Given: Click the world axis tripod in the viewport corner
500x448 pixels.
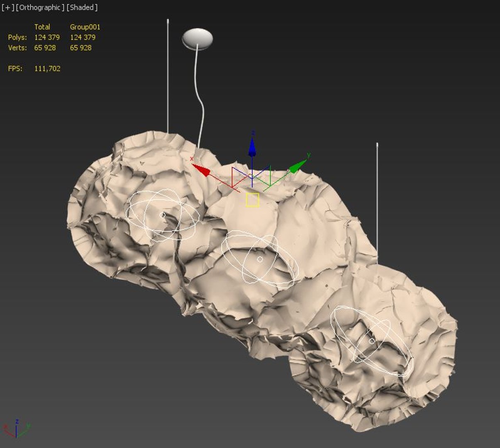Looking at the screenshot, I should click(17, 428).
